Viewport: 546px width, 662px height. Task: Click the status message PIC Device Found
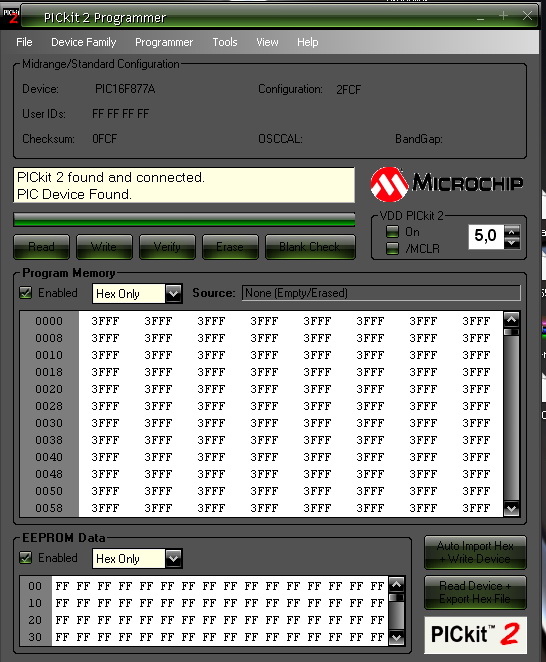click(74, 194)
